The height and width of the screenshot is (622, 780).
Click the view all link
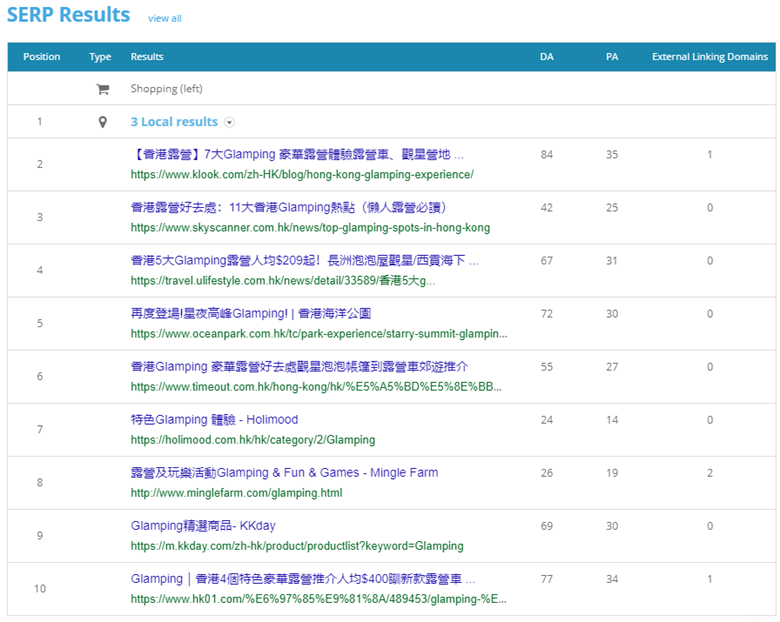point(165,19)
